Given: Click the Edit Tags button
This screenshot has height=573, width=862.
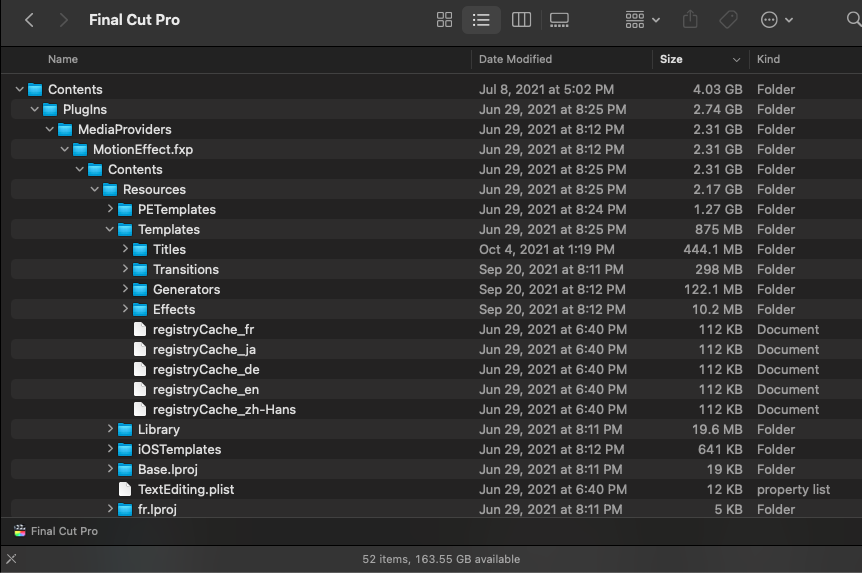Looking at the screenshot, I should pos(728,20).
